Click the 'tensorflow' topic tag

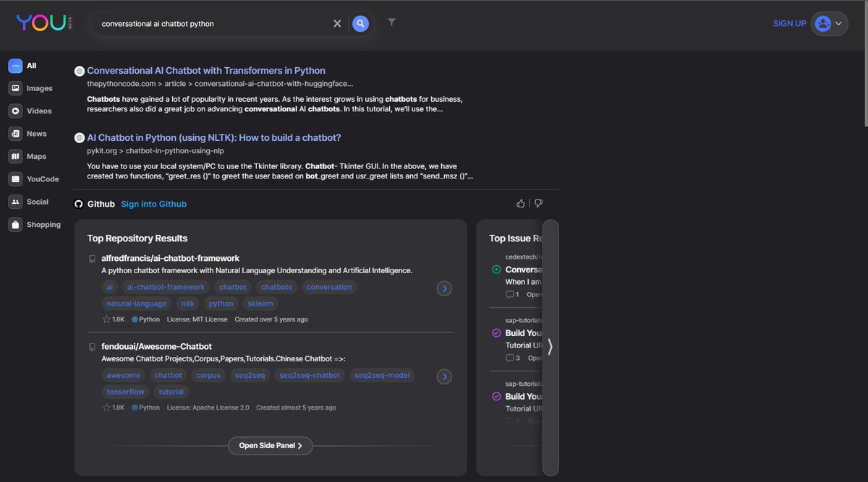[125, 392]
